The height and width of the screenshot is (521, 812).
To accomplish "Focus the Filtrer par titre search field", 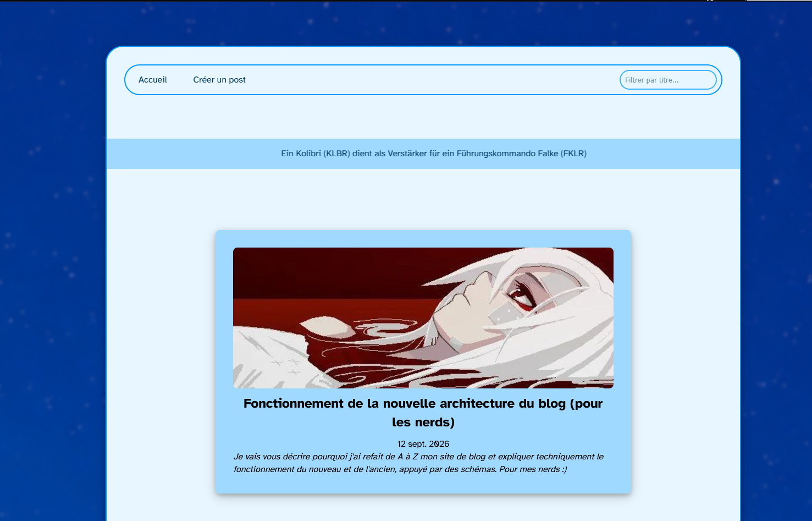I will (x=668, y=80).
